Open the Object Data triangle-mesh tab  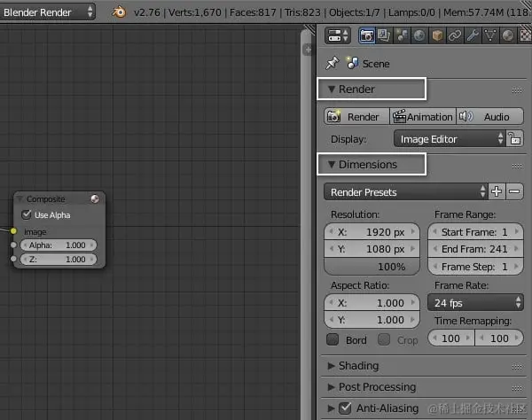490,35
